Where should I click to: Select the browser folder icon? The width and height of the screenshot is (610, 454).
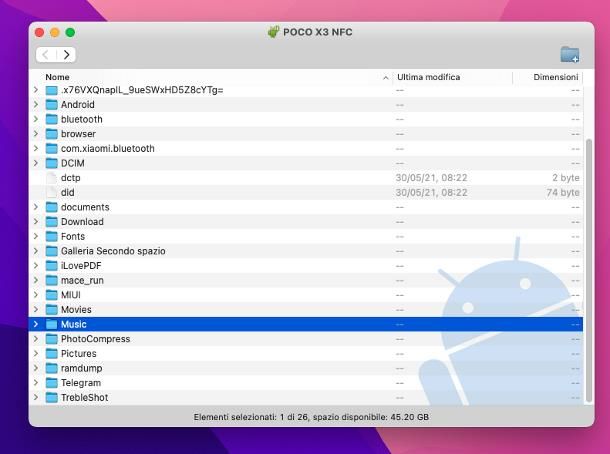(51, 134)
